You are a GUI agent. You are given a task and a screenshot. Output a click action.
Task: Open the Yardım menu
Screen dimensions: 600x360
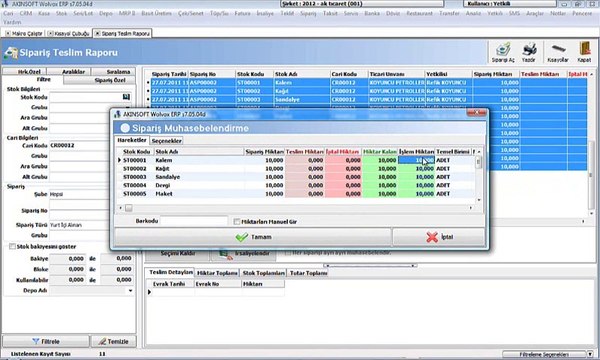(12, 22)
